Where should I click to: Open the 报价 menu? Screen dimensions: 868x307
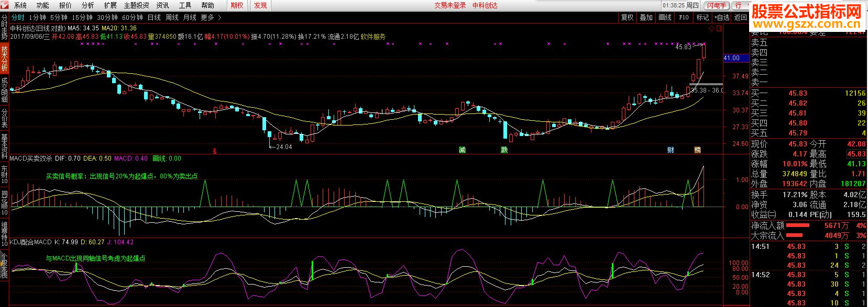[65, 5]
